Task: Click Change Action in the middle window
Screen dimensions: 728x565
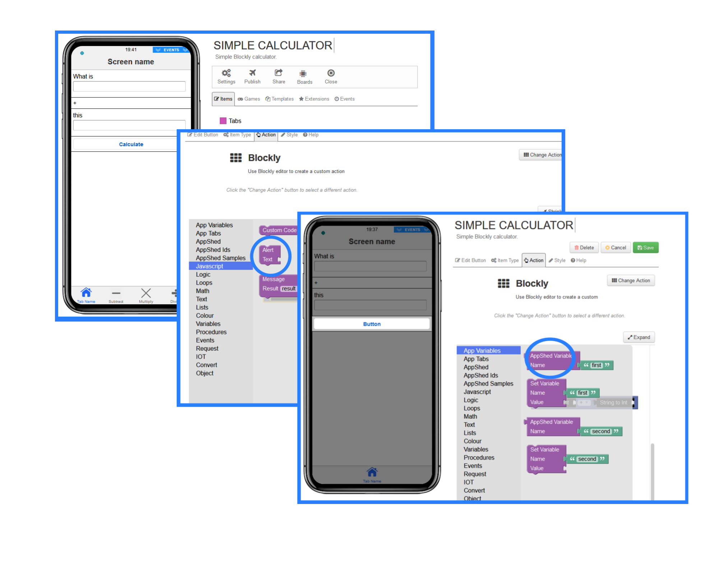Action: point(541,155)
